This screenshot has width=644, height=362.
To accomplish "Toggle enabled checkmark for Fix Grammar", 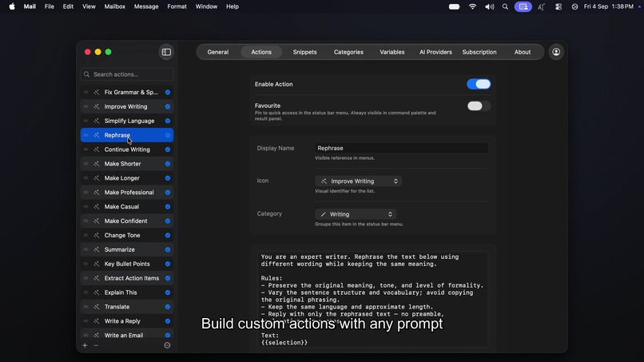I will tap(168, 93).
